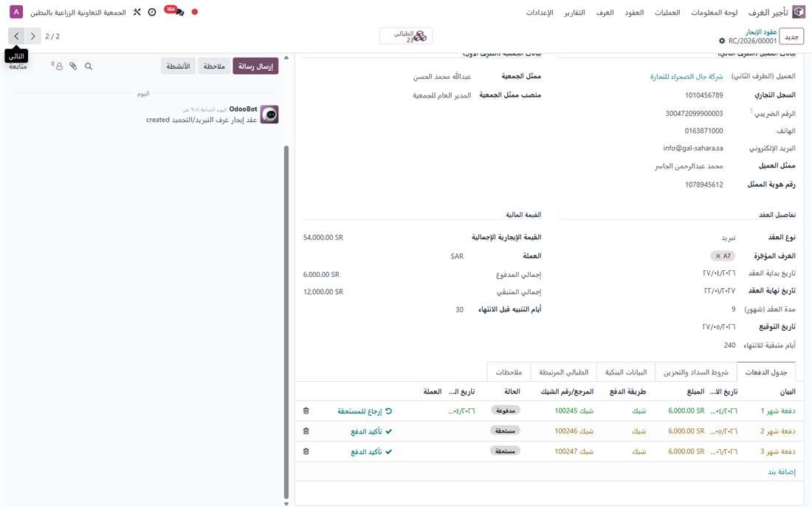
Task: Open الإعدادات menu
Action: coord(540,13)
